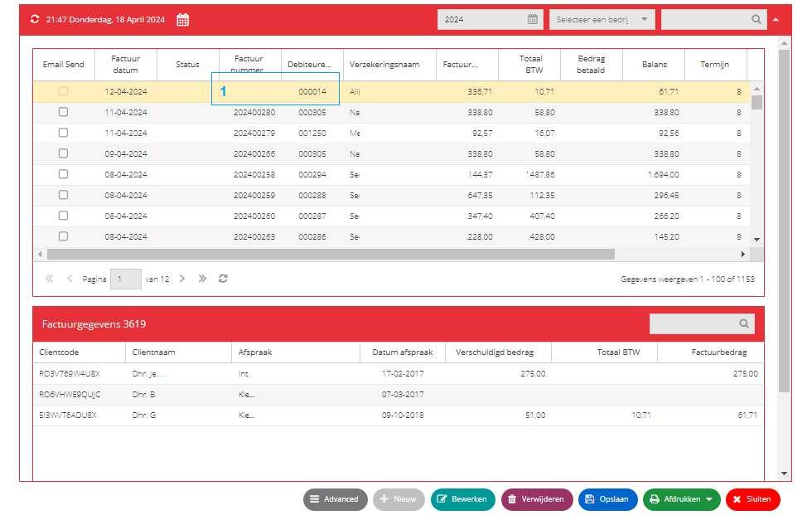
Task: Click the horizontal scrollbar of the invoice grid
Action: (x=331, y=254)
